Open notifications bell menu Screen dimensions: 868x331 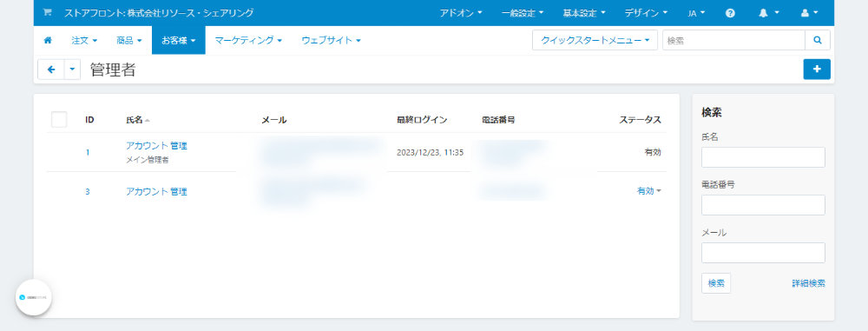[769, 13]
